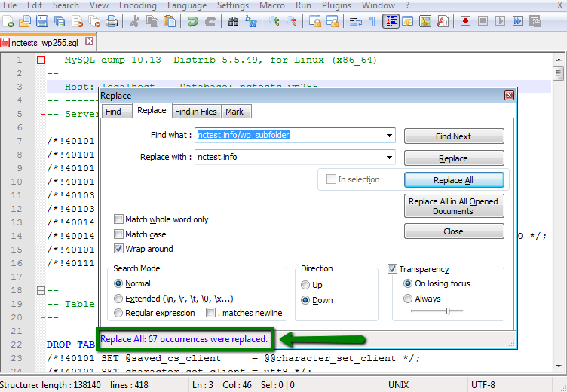The height and width of the screenshot is (392, 567).
Task: Click the Start Recording macro icon
Action: click(465, 21)
